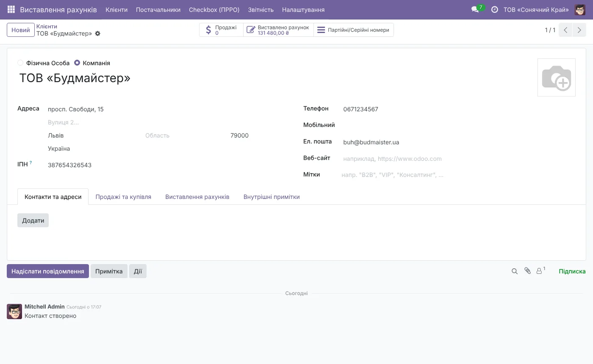Screen dimensions: 593x364
Task: Select the Фізична Особа radio button
Action: [x=20, y=63]
